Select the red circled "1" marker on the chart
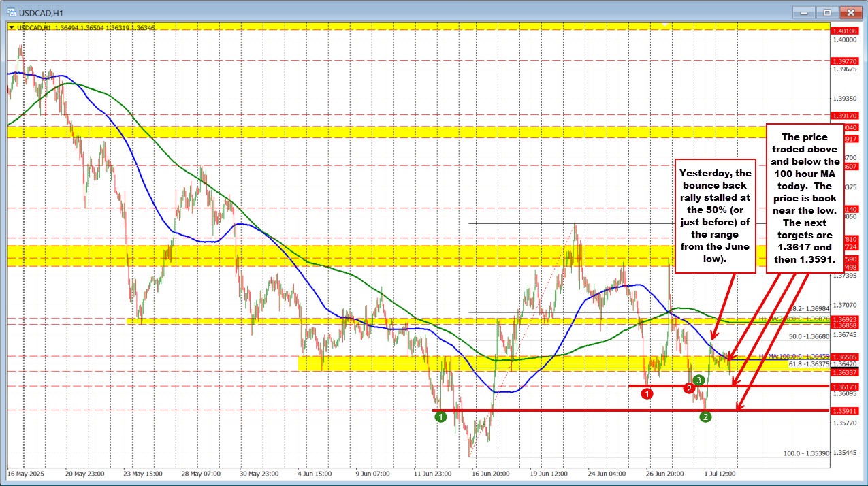The image size is (868, 486). tap(647, 394)
